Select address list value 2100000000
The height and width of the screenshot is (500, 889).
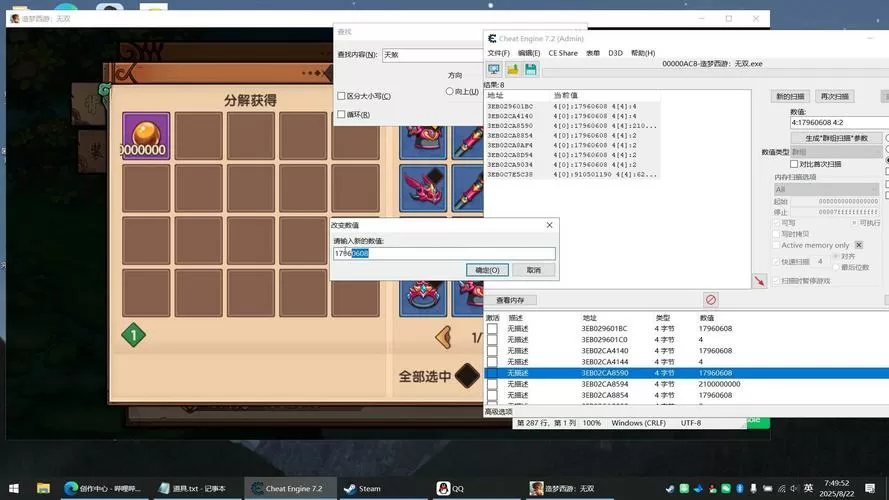tap(719, 384)
